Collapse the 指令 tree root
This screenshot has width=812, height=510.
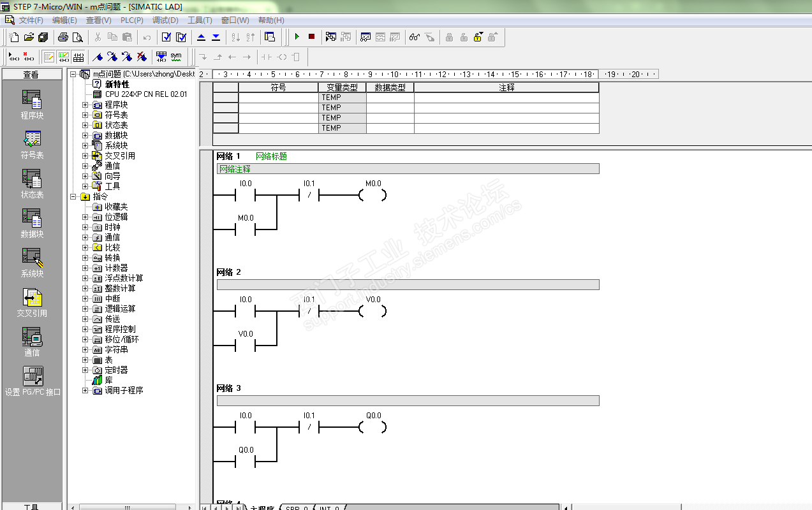point(73,196)
